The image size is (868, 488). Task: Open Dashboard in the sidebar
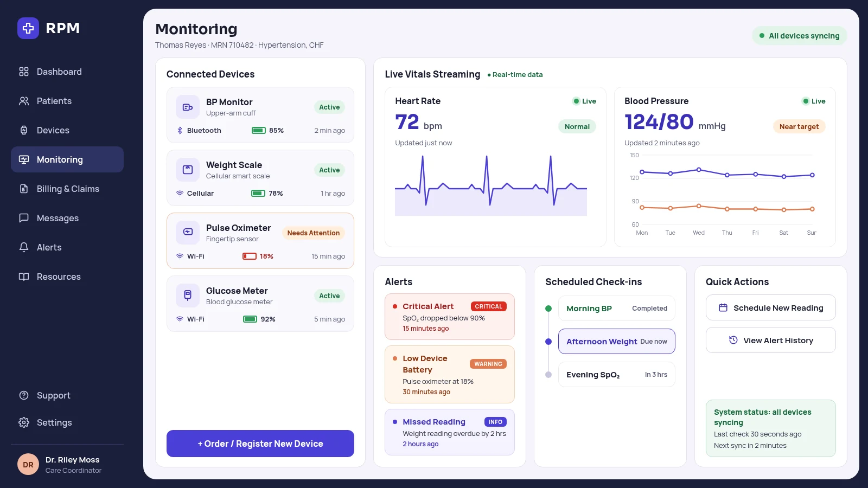point(67,72)
